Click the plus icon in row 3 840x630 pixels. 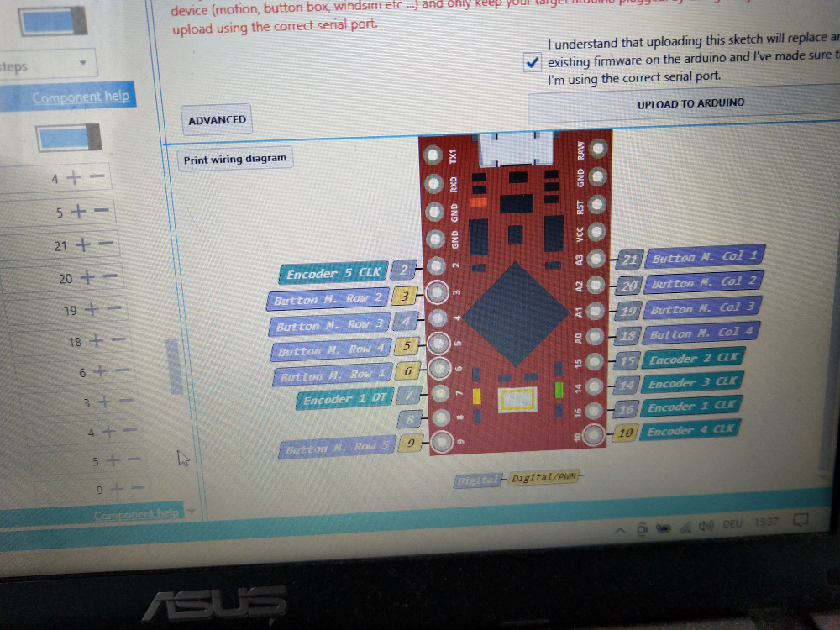[x=104, y=402]
